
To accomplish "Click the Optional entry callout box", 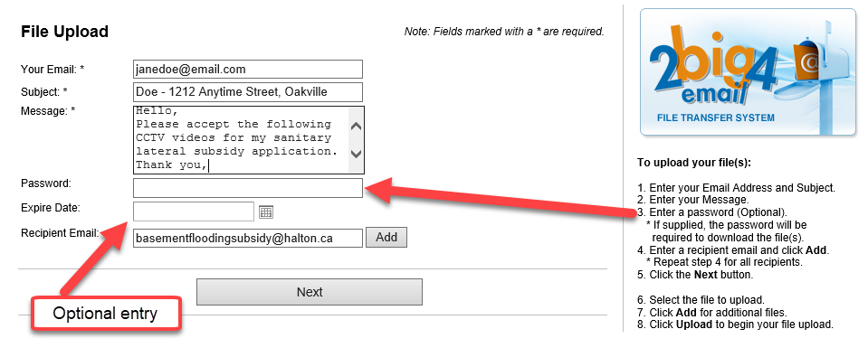I will [106, 314].
